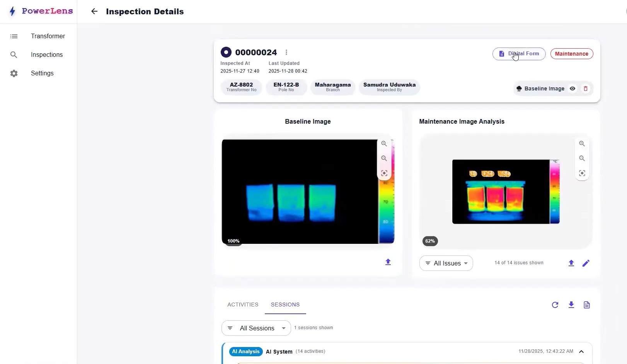Collapse the AI Analysis session entry
The height and width of the screenshot is (364, 627).
pos(581,352)
